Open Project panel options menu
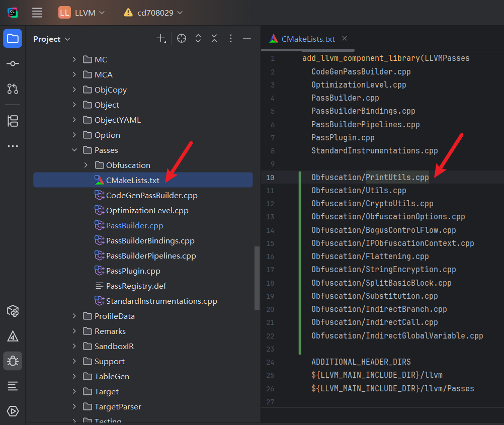504x425 pixels. pyautogui.click(x=231, y=39)
